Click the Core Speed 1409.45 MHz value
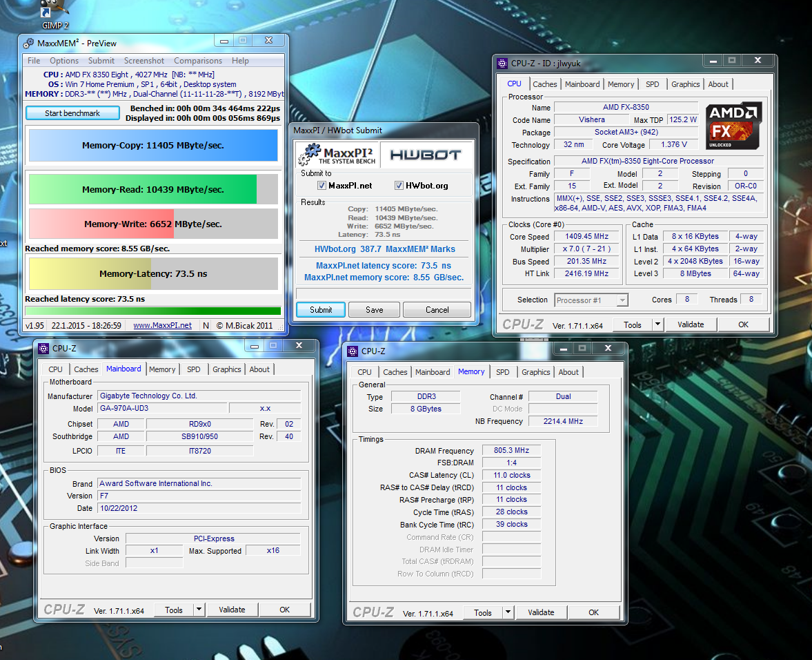 tap(586, 236)
